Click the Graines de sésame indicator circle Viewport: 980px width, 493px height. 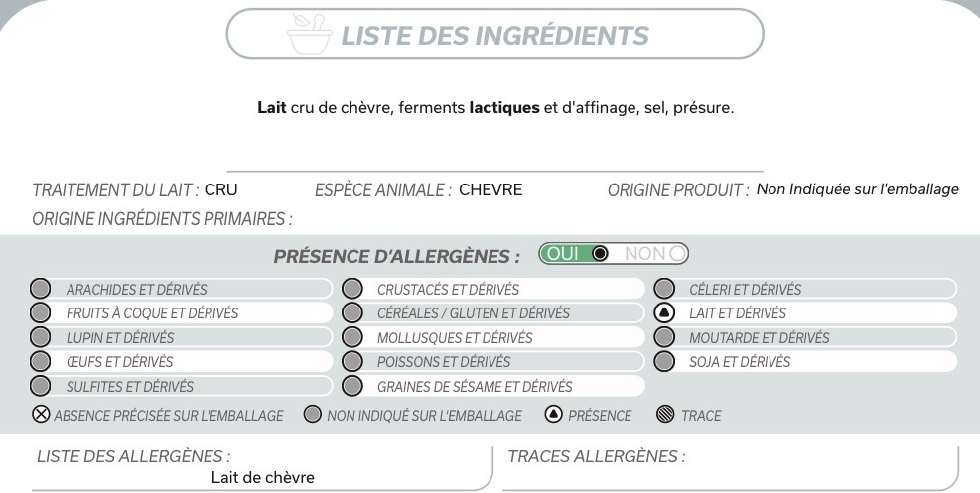[352, 386]
